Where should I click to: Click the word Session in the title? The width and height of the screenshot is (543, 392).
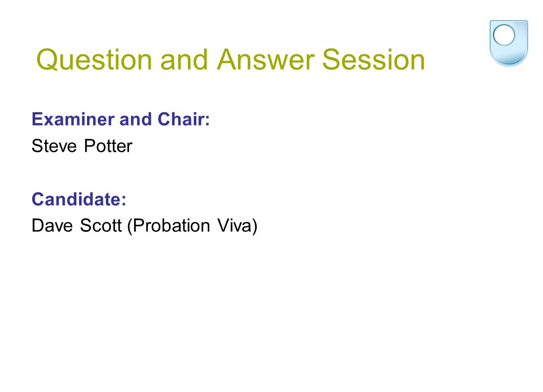click(374, 59)
